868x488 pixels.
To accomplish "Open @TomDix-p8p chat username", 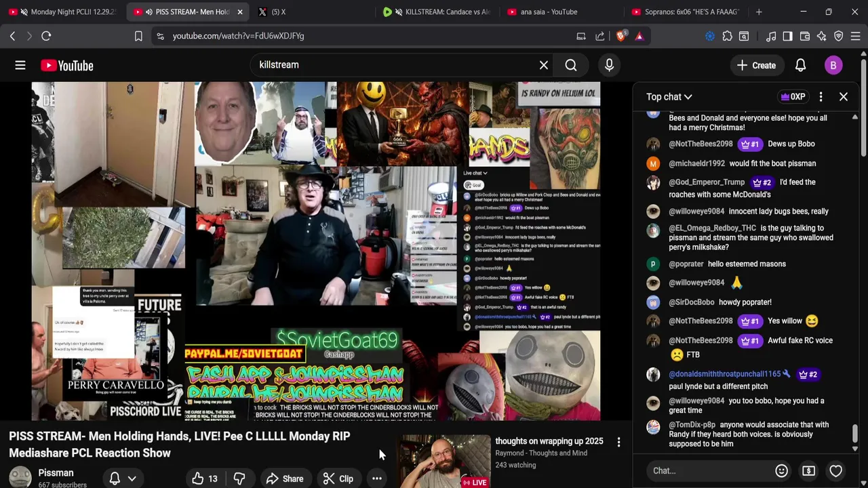I will click(x=692, y=425).
